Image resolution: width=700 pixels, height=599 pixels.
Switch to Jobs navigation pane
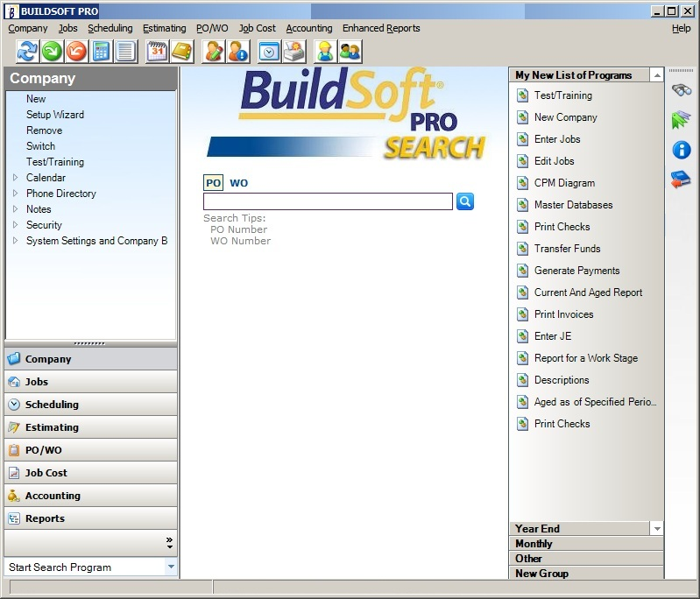[x=90, y=382]
